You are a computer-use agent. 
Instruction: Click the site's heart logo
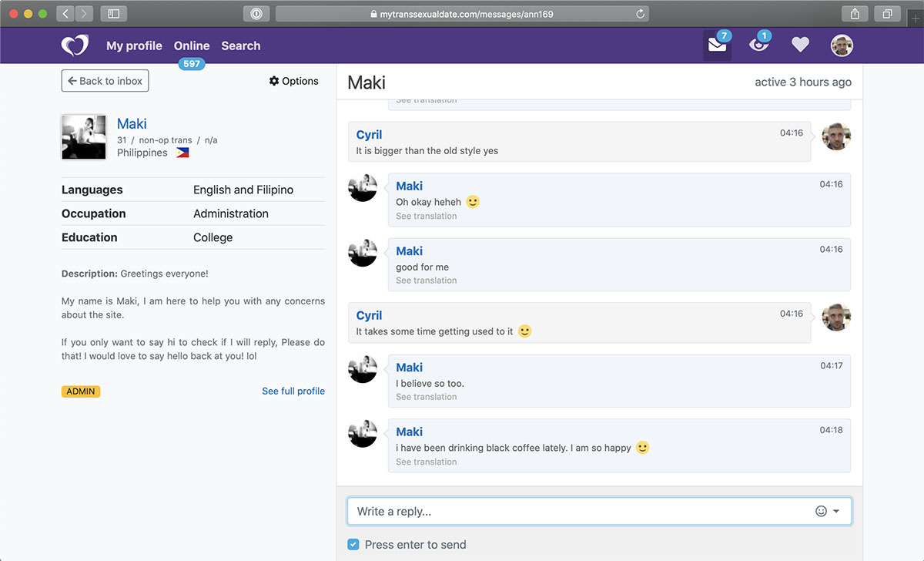click(75, 45)
